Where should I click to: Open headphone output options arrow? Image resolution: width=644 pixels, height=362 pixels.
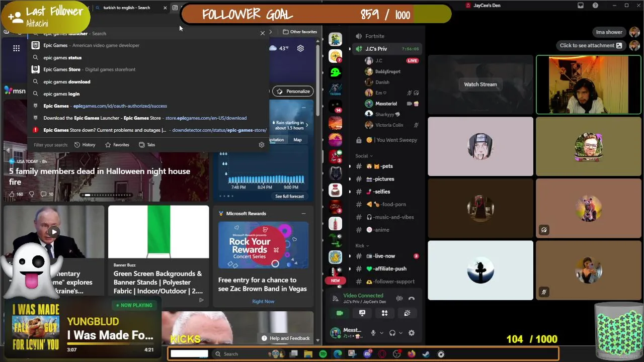(400, 333)
